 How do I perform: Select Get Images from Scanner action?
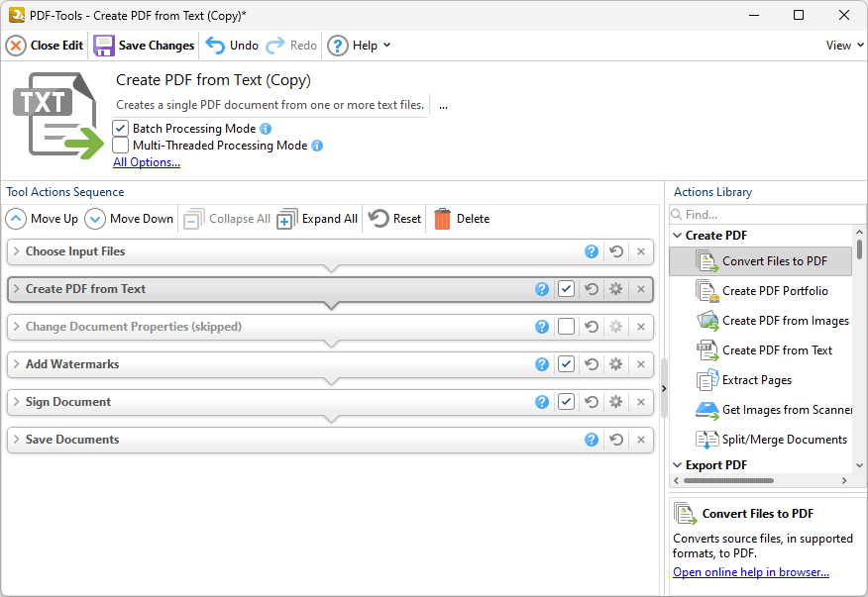[761, 410]
